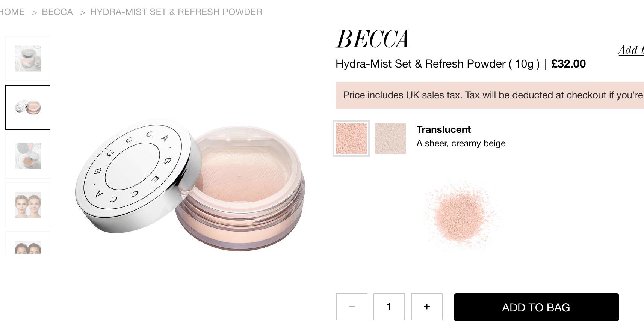The height and width of the screenshot is (331, 644).
Task: Click Hydra-Mist Set & Refresh Powder breadcrumb
Action: [x=176, y=12]
